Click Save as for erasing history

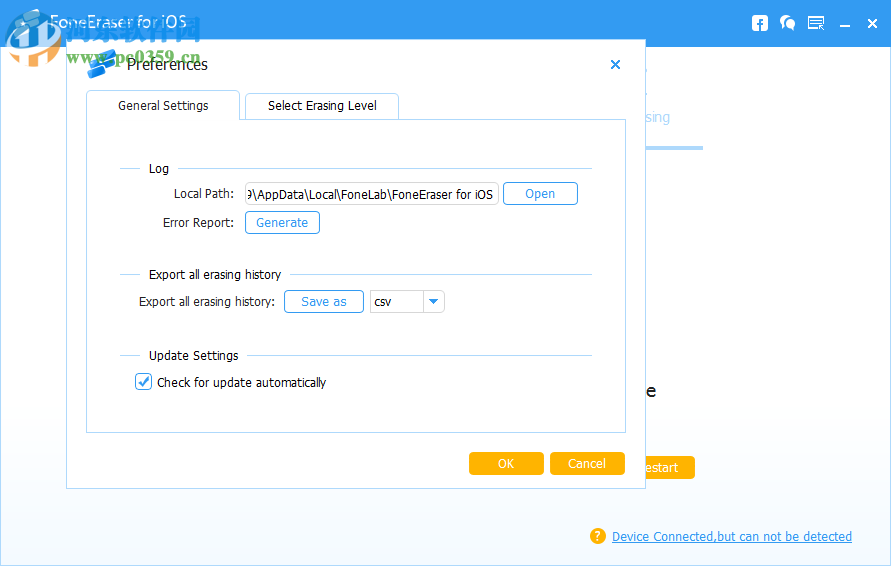tap(324, 302)
